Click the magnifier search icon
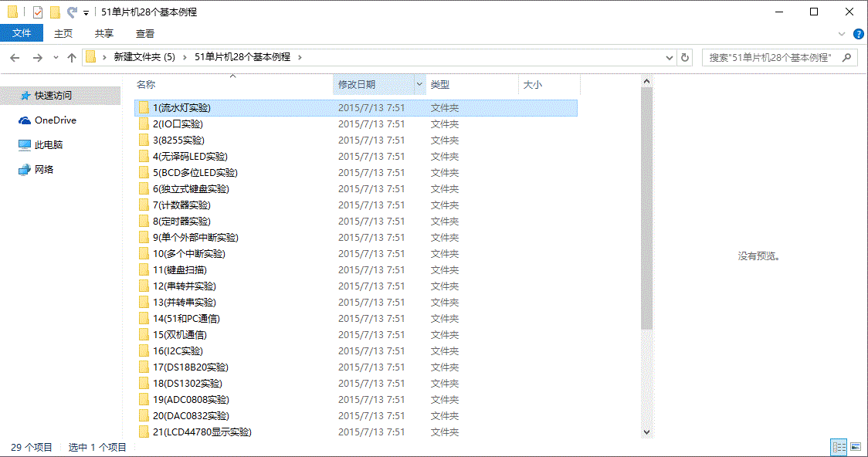The image size is (868, 457). [846, 57]
